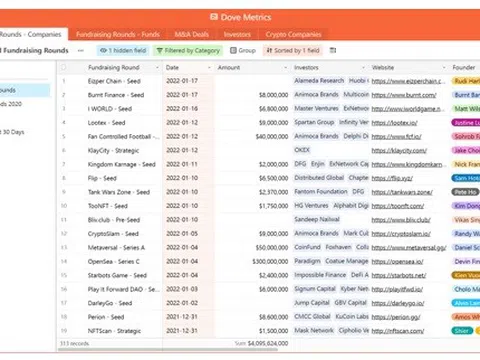Open the Crypto Companies tab
The image size is (480, 360).
pyautogui.click(x=293, y=34)
